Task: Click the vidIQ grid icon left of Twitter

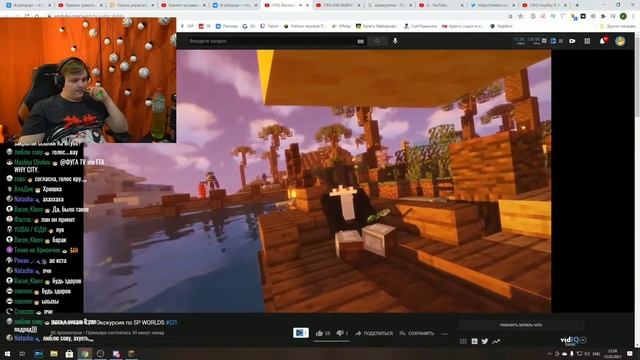Action: tap(463, 341)
